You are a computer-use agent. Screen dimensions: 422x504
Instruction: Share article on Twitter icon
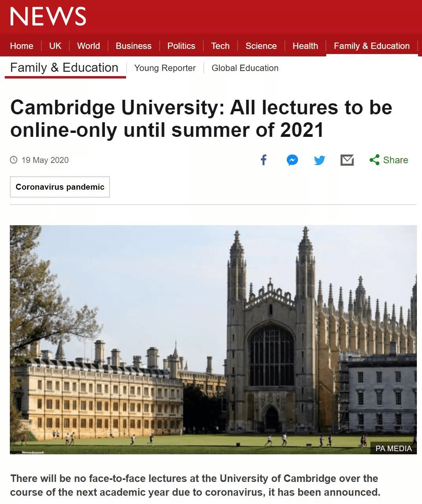320,160
